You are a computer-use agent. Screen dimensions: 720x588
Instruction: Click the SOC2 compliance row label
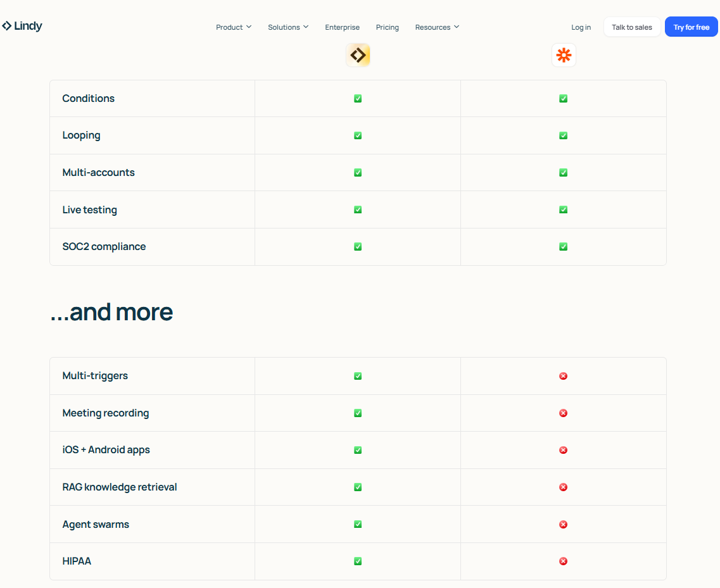pyautogui.click(x=104, y=246)
